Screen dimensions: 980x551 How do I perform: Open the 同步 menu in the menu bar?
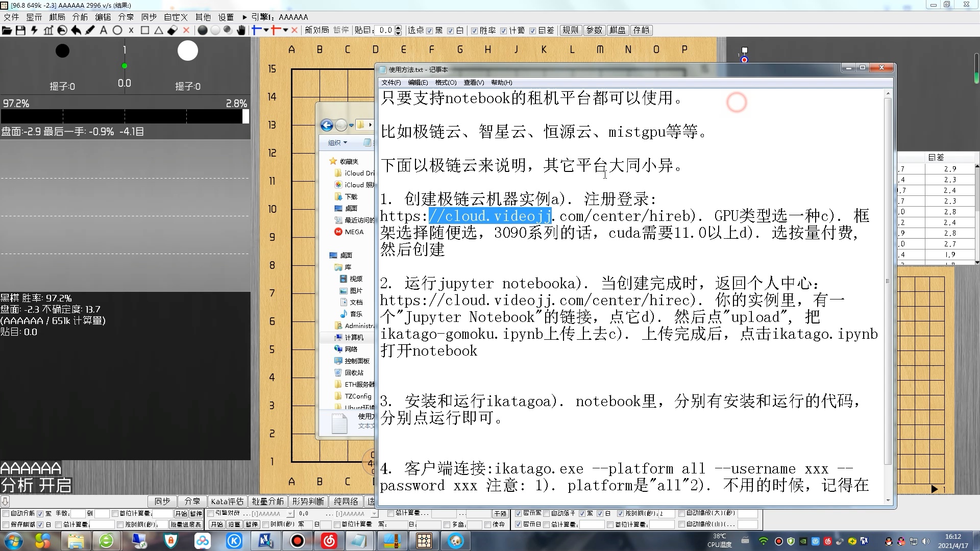pos(149,17)
